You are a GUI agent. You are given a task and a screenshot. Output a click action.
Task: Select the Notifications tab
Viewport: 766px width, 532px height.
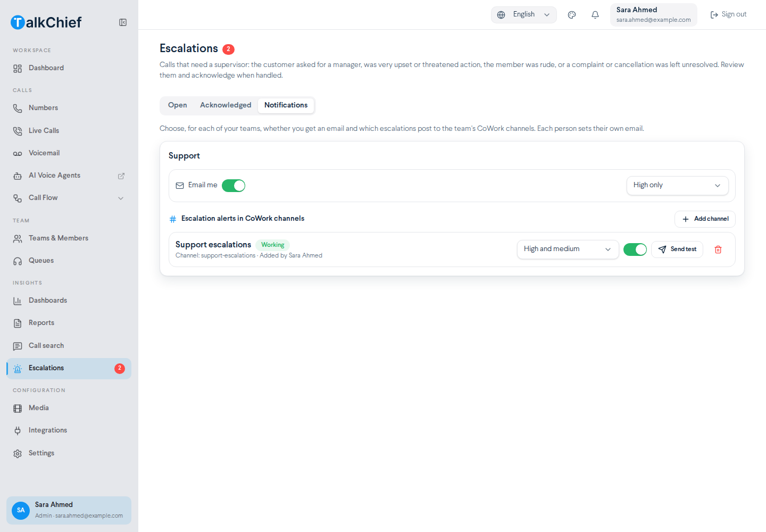point(286,105)
